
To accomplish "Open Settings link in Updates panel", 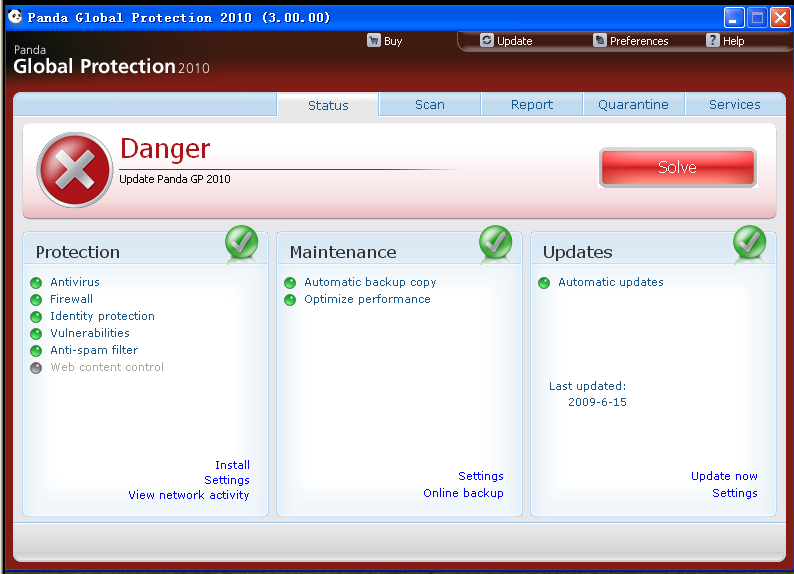I will click(735, 493).
